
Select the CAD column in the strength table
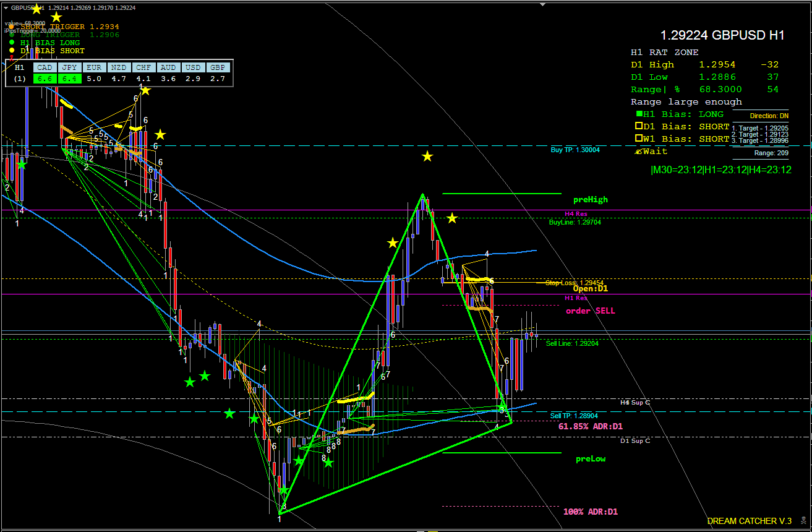[x=44, y=67]
